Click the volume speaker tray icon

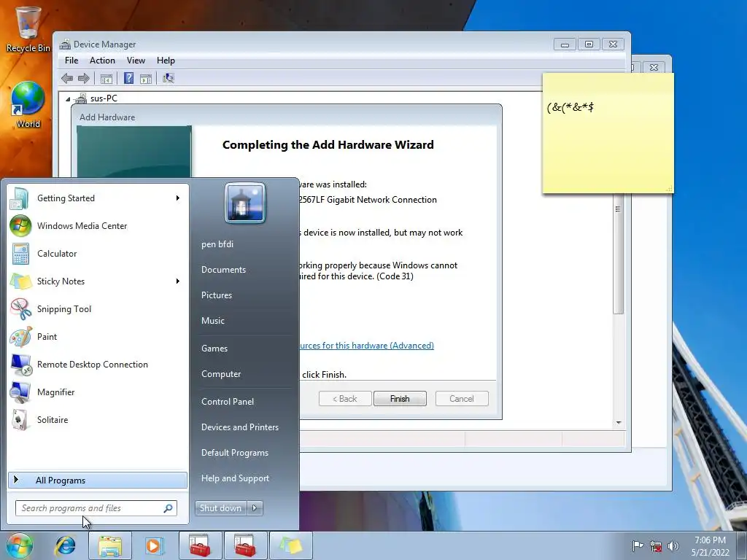[673, 546]
